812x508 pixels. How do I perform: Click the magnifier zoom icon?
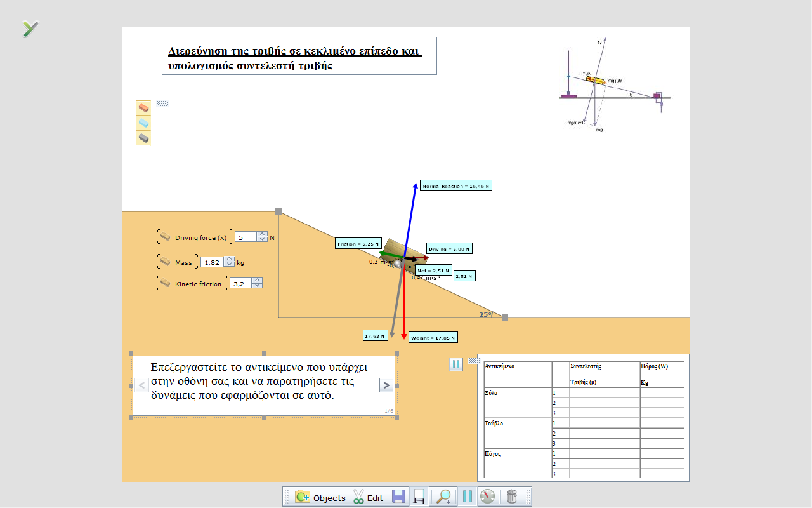coord(442,497)
